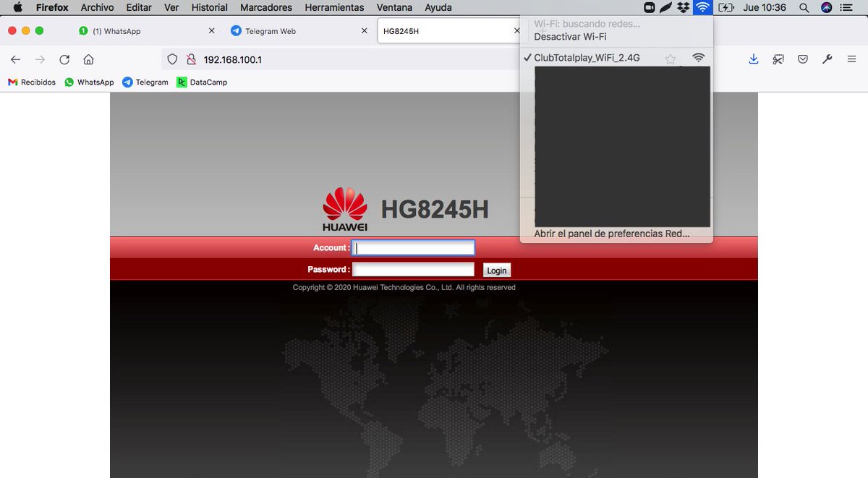Save page to Pocket

[x=803, y=59]
